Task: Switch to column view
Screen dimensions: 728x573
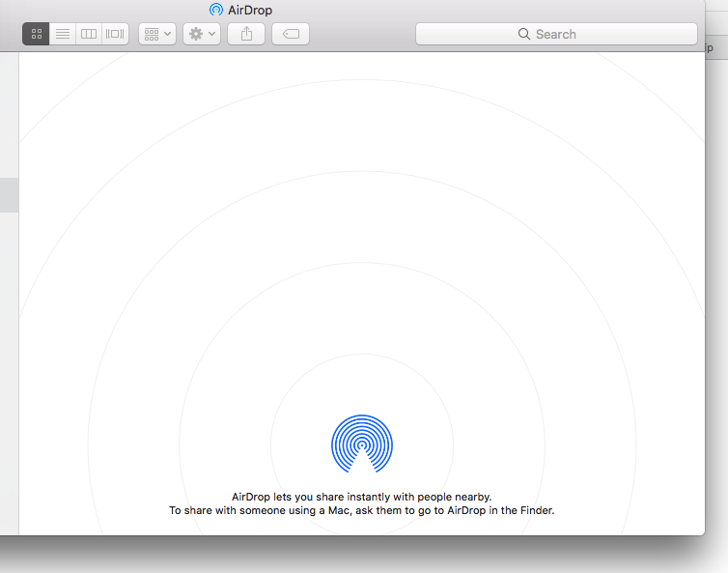Action: tap(89, 34)
